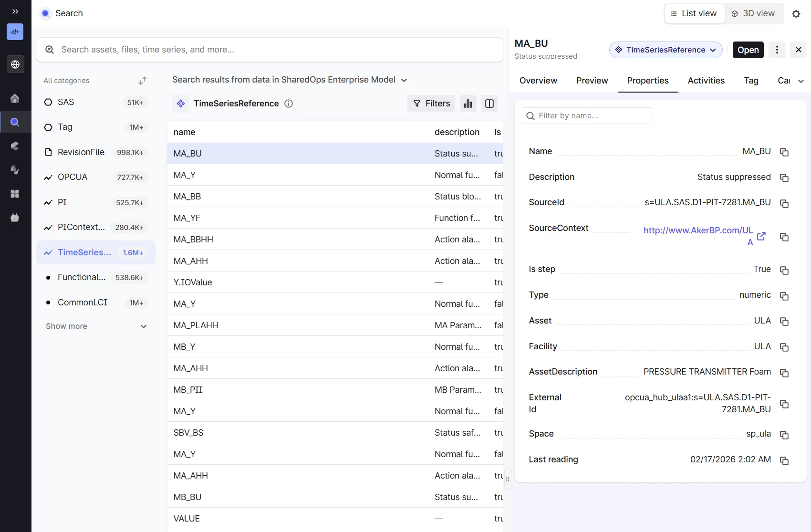Screen dimensions: 811x532
Task: Click the sort categories icon
Action: coord(142,81)
